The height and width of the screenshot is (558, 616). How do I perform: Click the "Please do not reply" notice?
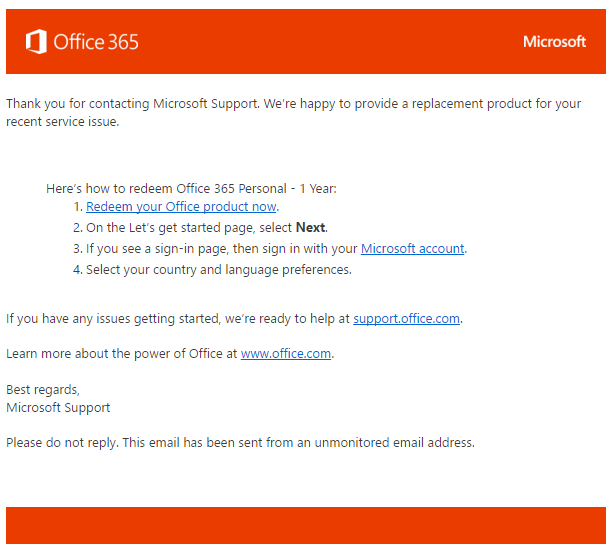(240, 442)
